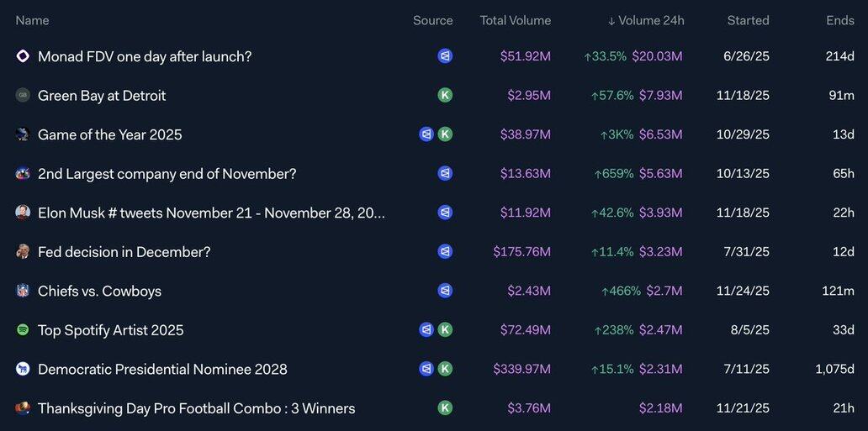Click the Elon Musk avatar thumbnail
This screenshot has width=868, height=431.
23,213
